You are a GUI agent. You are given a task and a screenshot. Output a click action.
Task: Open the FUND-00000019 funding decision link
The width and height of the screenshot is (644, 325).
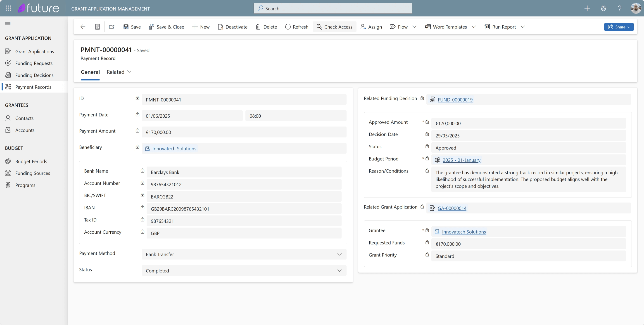tap(455, 100)
